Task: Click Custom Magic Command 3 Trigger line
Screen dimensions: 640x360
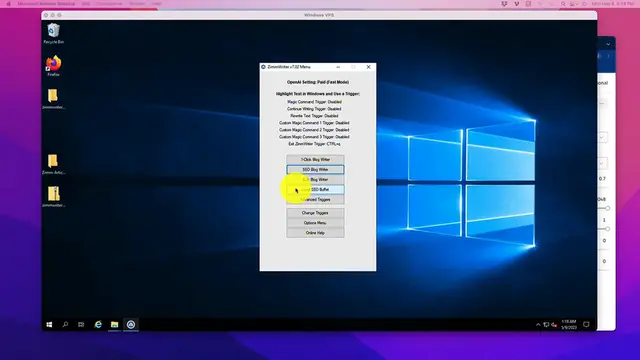Action: tap(314, 137)
